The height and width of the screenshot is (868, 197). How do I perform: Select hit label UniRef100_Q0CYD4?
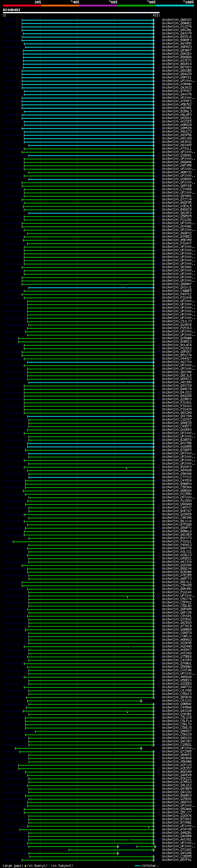coord(177,416)
